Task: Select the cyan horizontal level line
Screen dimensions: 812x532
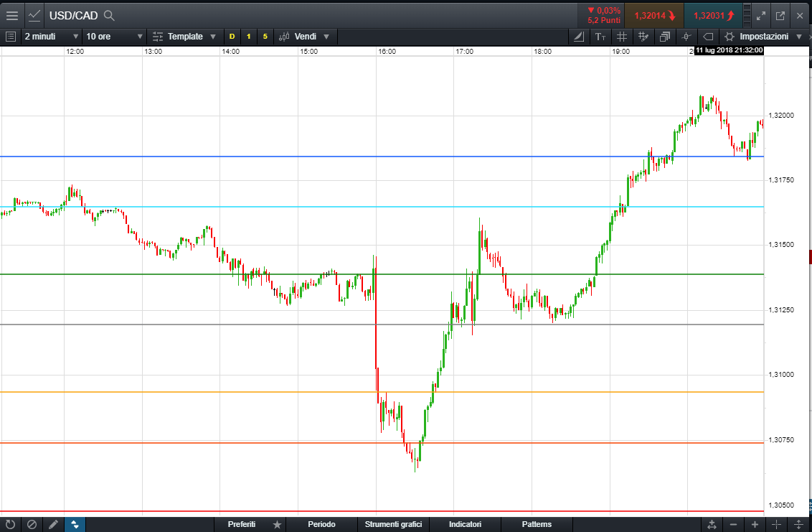Action: point(382,206)
